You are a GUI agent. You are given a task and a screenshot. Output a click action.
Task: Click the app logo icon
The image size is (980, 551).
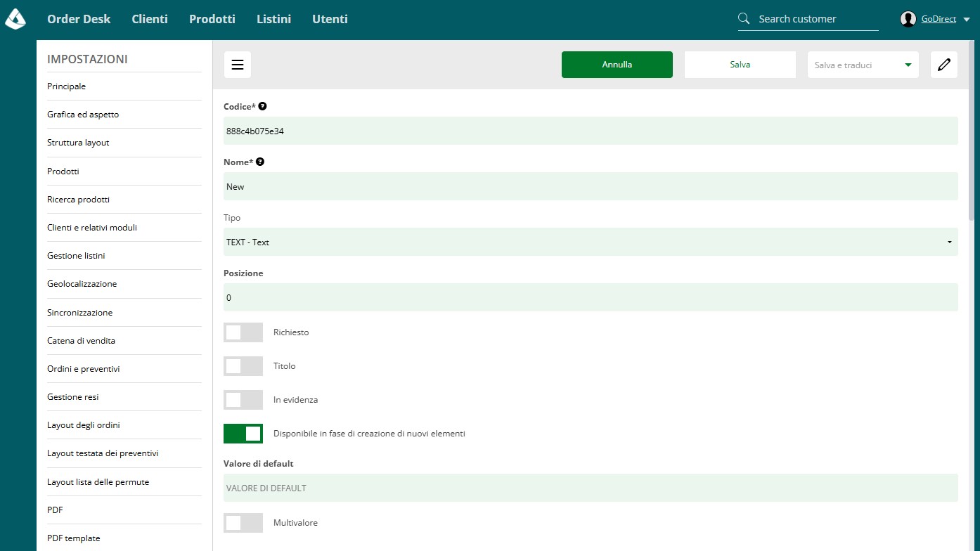pos(15,20)
